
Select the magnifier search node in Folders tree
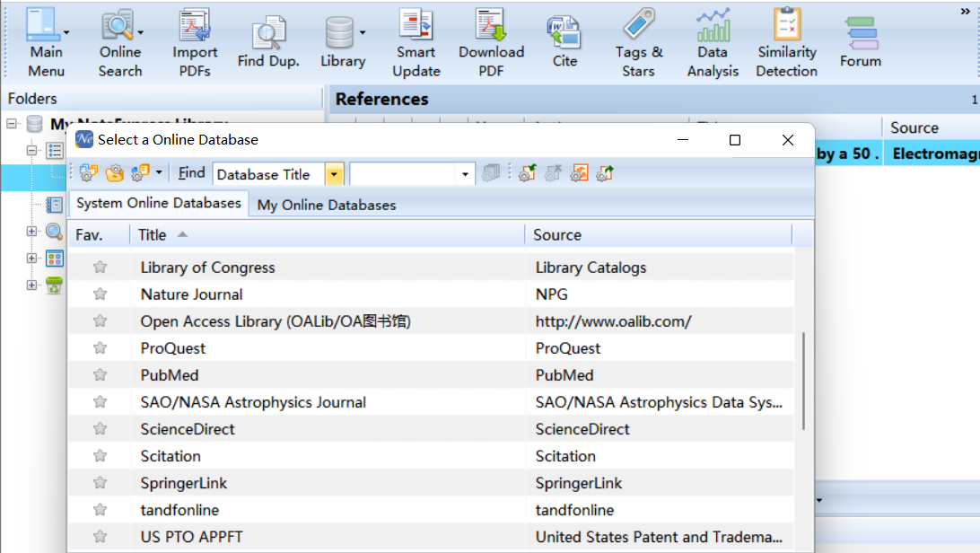click(x=55, y=232)
